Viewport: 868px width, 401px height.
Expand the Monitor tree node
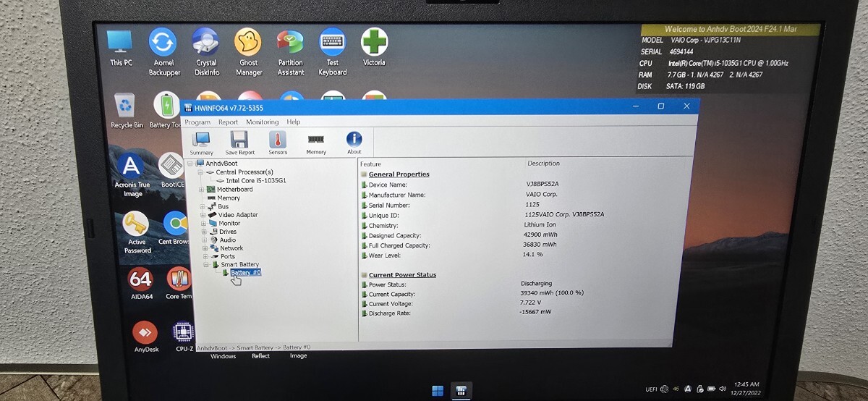click(203, 224)
